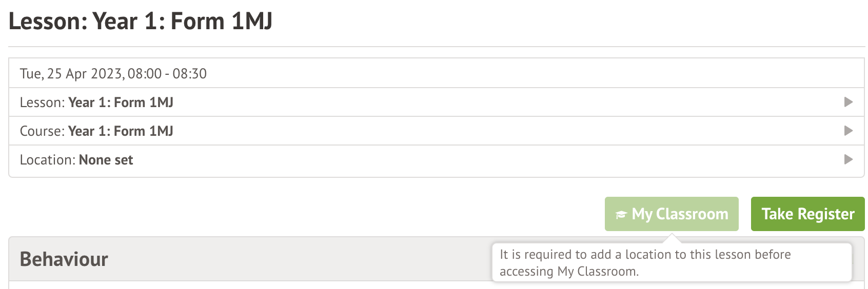868x289 pixels.
Task: Click the bold lesson name in Lesson row
Action: pos(121,102)
